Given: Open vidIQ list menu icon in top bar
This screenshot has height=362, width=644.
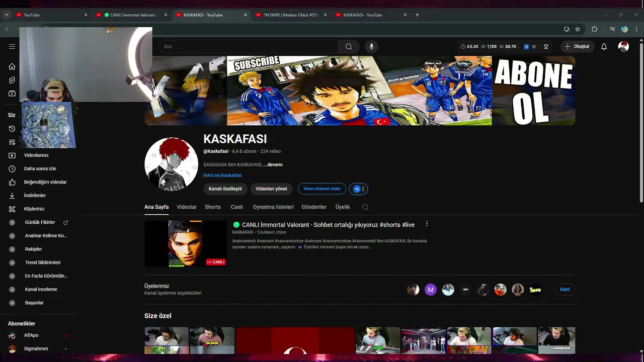Looking at the screenshot, I should [534, 46].
